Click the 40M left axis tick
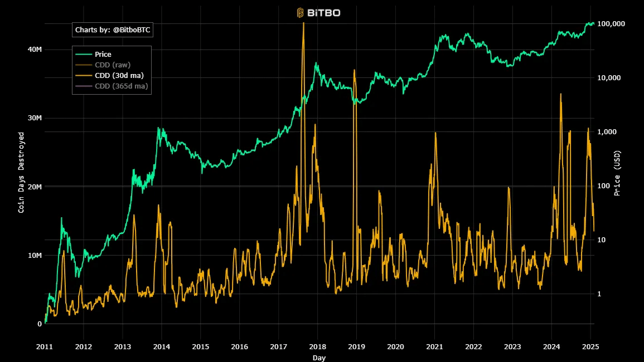 pyautogui.click(x=35, y=49)
